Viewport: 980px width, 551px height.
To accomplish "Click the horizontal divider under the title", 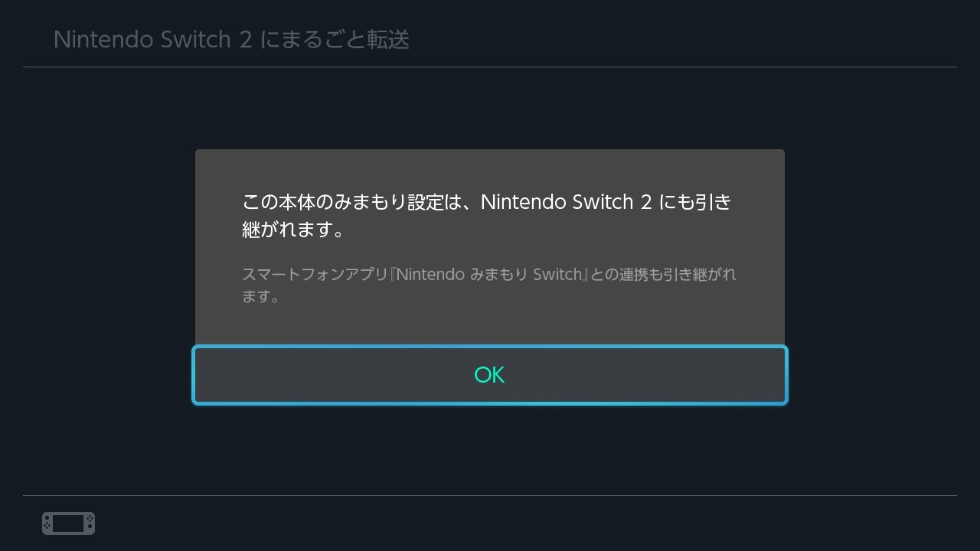I will [x=490, y=67].
